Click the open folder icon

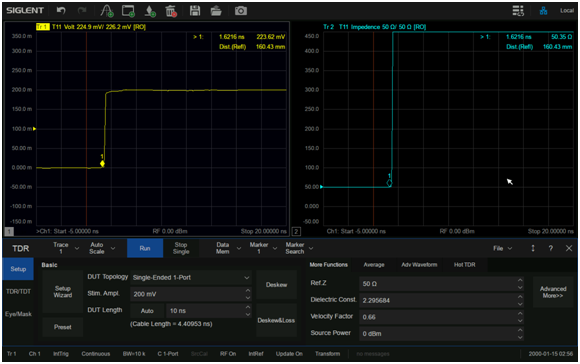point(216,11)
